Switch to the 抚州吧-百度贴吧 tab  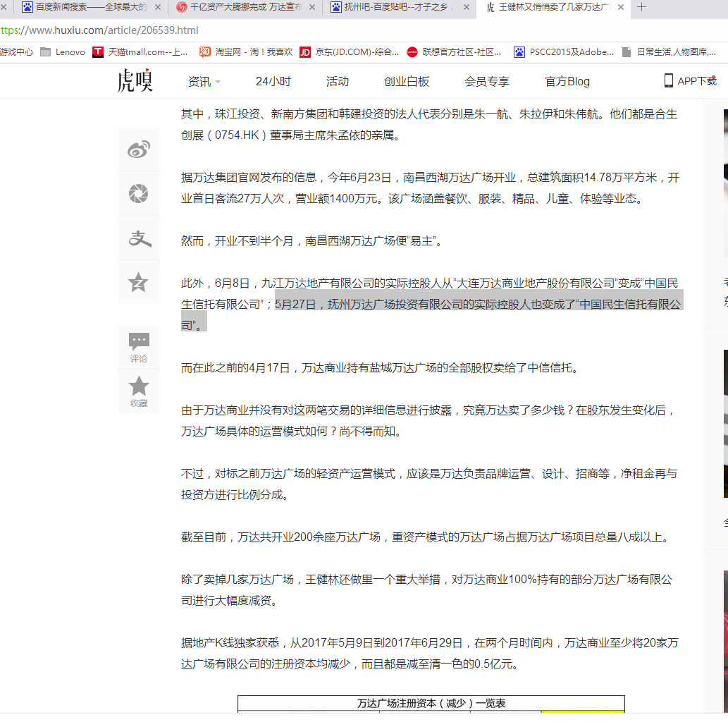pos(400,7)
